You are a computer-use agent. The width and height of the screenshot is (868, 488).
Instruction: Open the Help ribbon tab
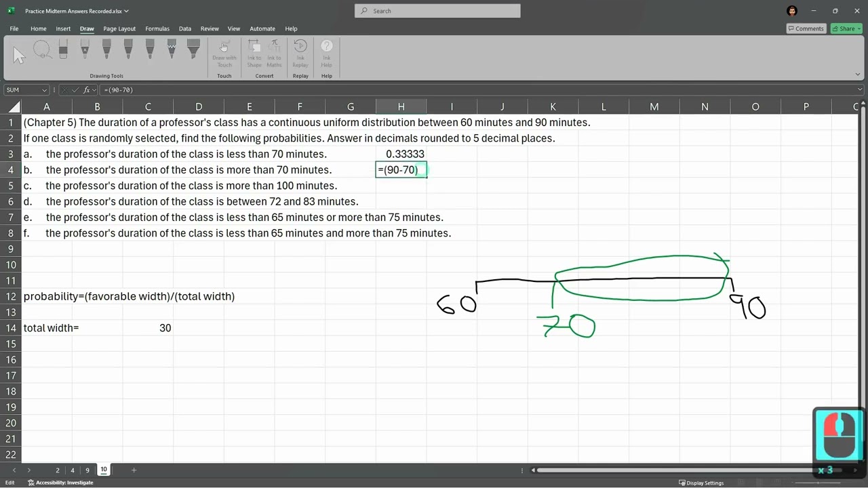pos(291,28)
